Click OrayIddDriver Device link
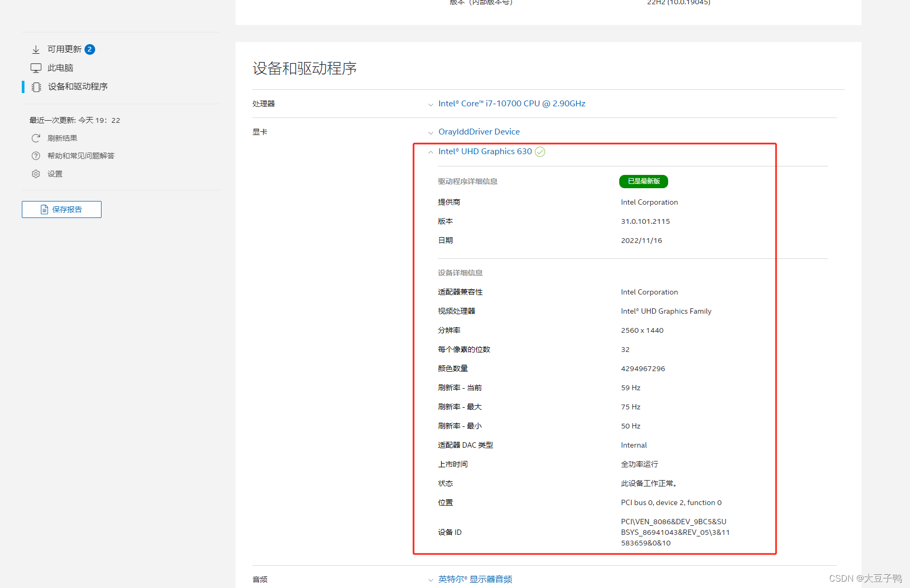 coord(479,132)
